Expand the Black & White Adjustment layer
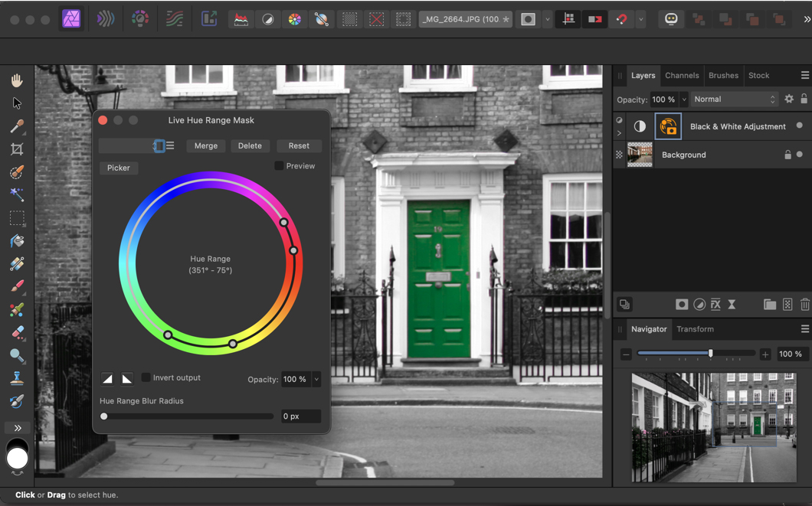This screenshot has width=812, height=506. pyautogui.click(x=619, y=133)
